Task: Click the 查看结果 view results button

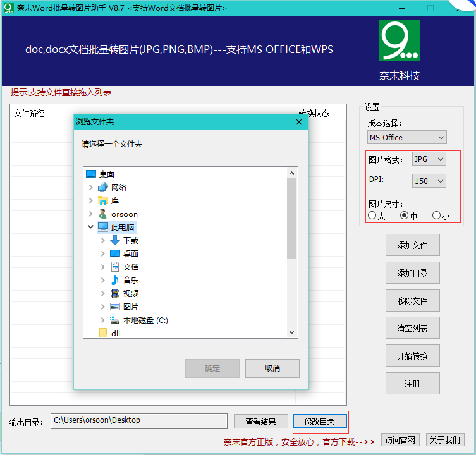Action: coord(261,422)
